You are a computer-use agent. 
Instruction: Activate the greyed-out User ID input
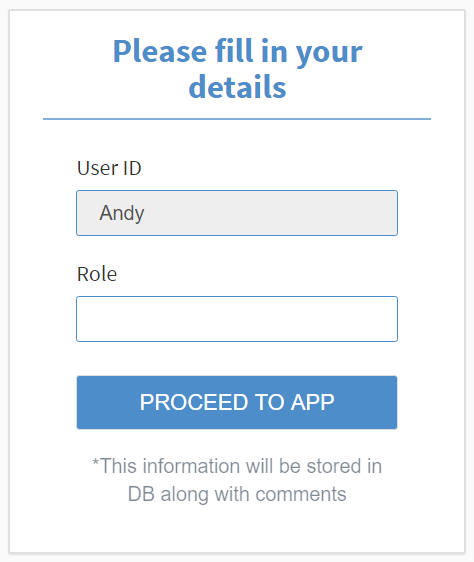[x=237, y=213]
